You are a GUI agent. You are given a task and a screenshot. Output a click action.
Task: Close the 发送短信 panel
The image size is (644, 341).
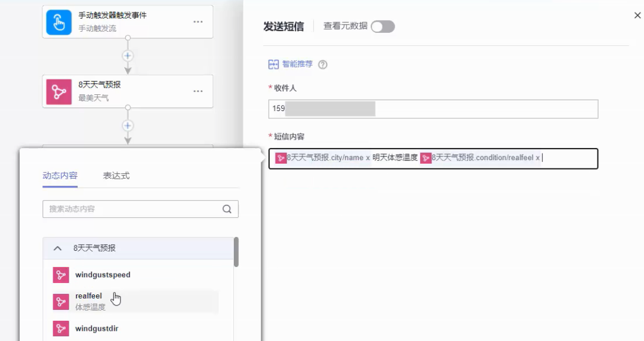[637, 15]
